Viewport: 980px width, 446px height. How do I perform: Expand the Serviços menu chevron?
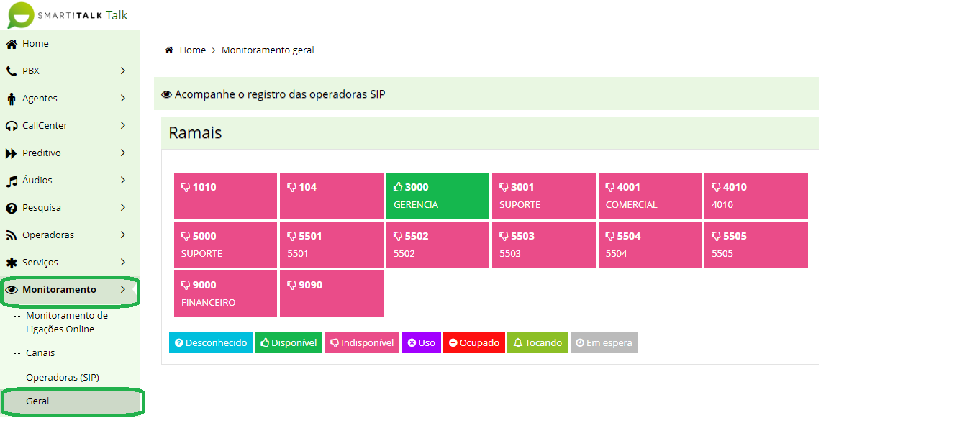[x=123, y=263]
